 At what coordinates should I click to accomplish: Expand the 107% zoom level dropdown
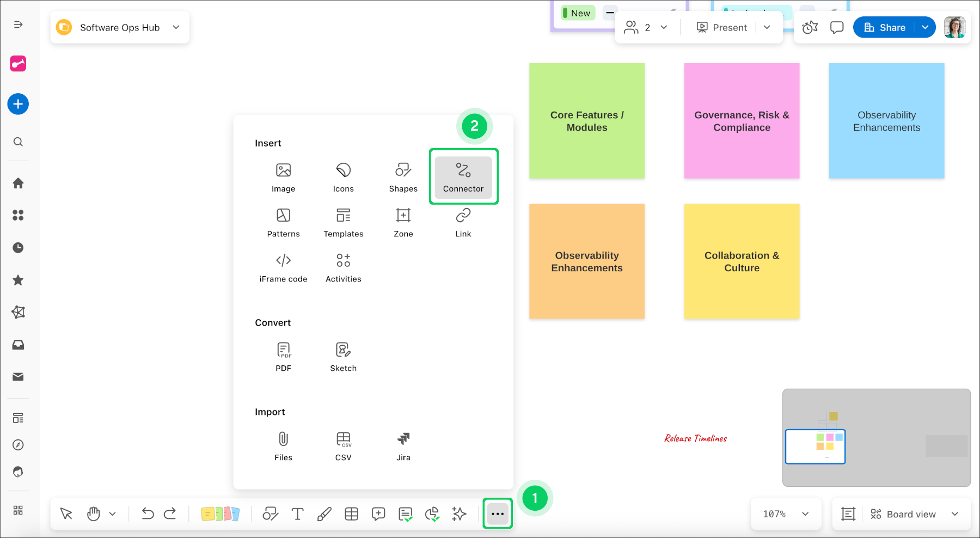pyautogui.click(x=805, y=514)
